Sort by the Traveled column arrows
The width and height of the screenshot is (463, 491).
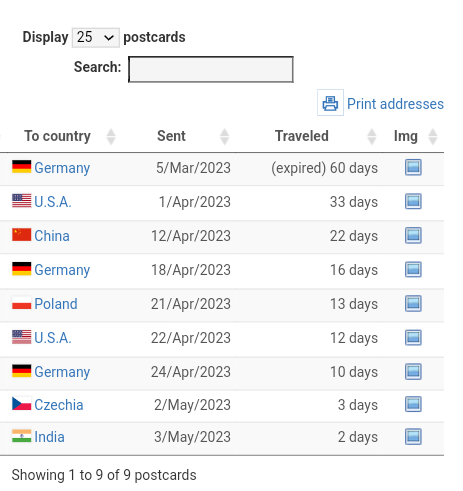click(x=372, y=136)
